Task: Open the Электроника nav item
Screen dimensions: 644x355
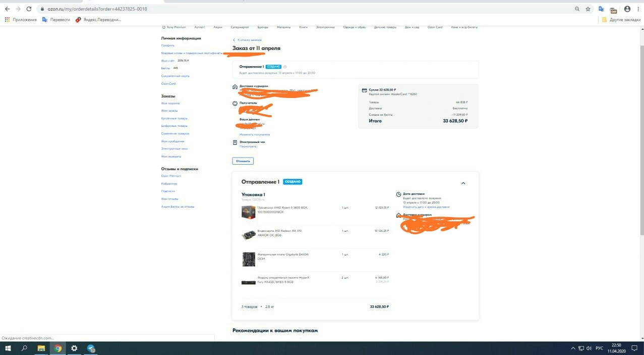Action: [x=325, y=27]
